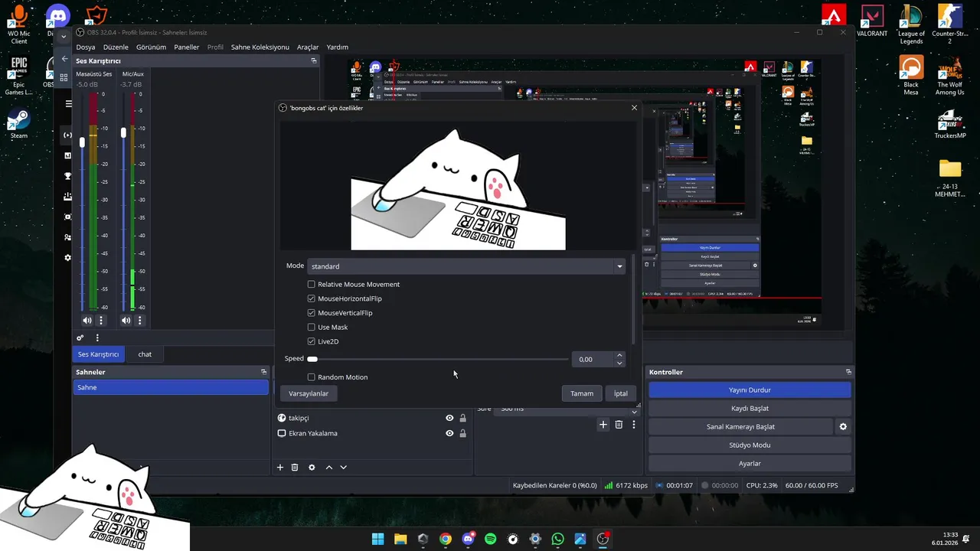Open Sahne Koleksiyonu menu
Viewport: 980px width, 551px height.
pos(260,47)
